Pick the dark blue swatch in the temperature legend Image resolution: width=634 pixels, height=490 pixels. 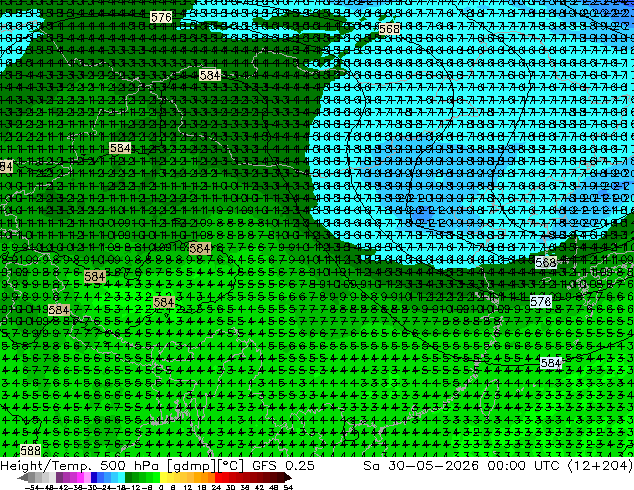94,478
